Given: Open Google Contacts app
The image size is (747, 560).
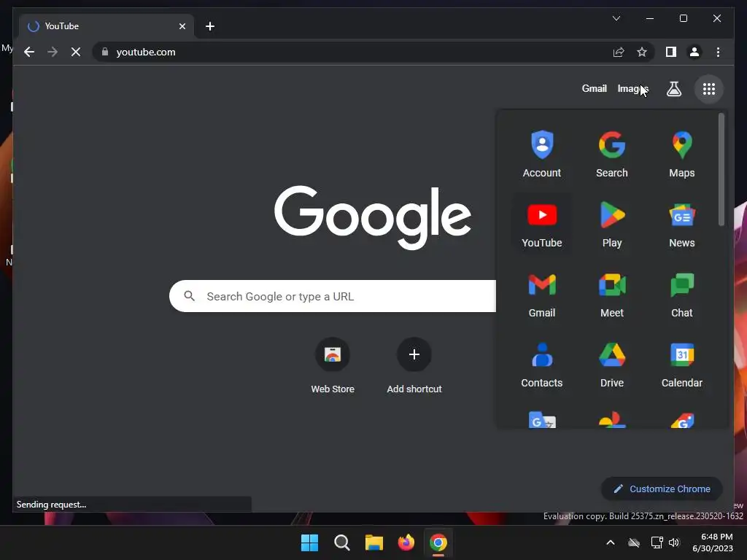Looking at the screenshot, I should coord(542,364).
